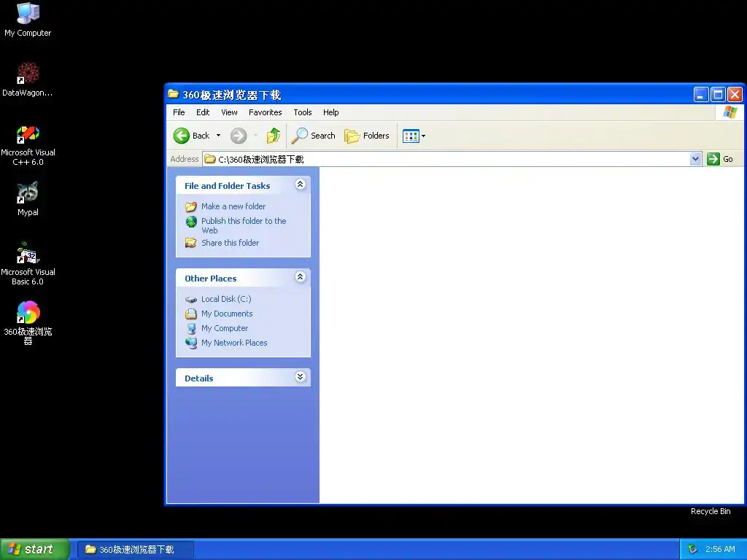This screenshot has width=747, height=560.
Task: Select the DataWagon desktop shortcut
Action: pyautogui.click(x=28, y=79)
